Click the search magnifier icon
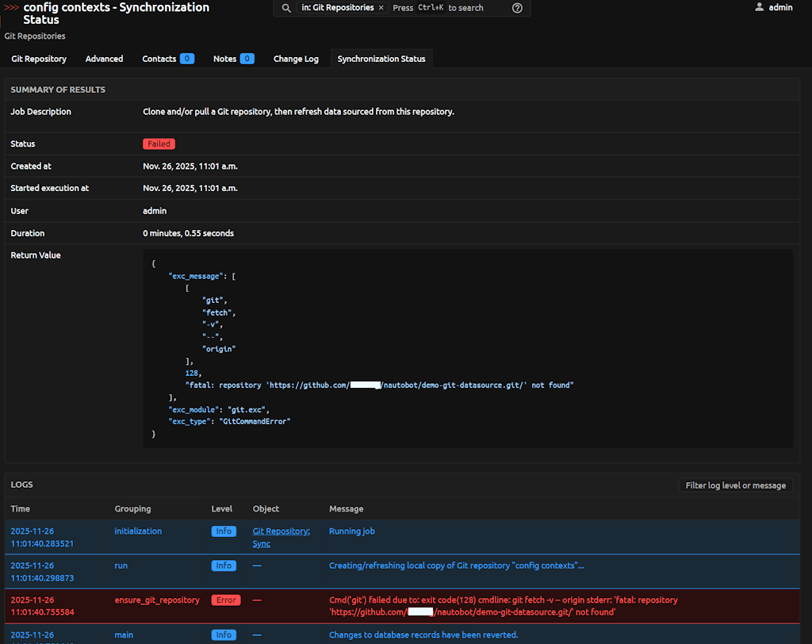Viewport: 812px width, 644px height. pos(286,8)
